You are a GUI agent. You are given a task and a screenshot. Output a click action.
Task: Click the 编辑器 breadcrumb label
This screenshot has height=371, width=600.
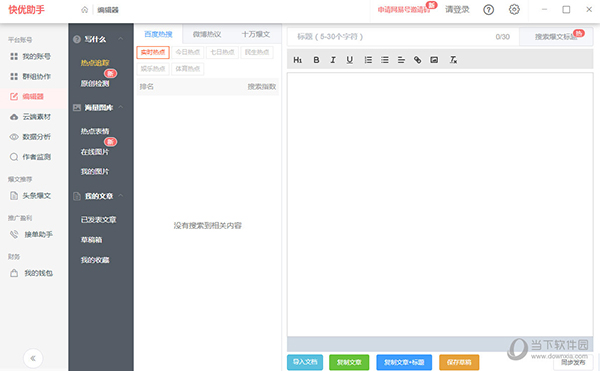click(x=108, y=10)
